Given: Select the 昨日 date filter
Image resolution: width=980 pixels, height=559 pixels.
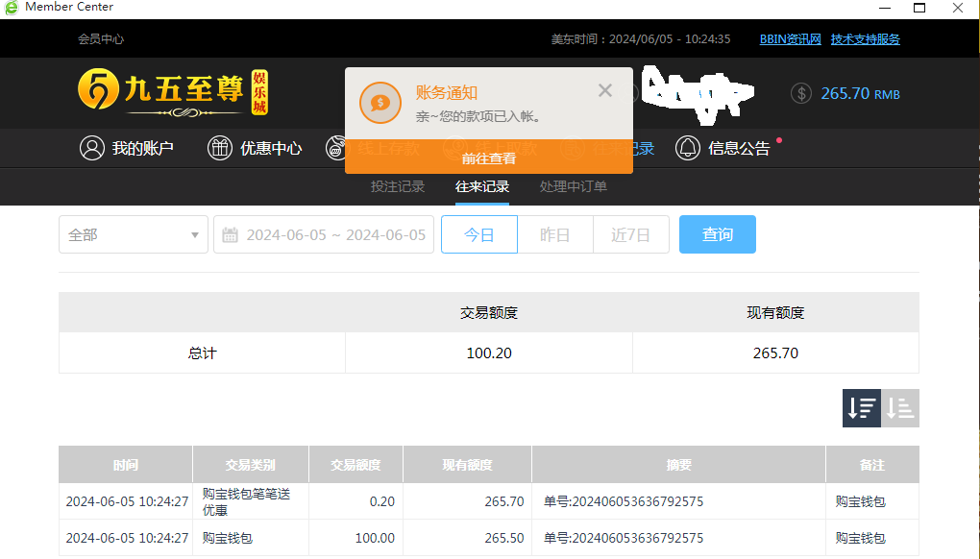Looking at the screenshot, I should (x=554, y=233).
